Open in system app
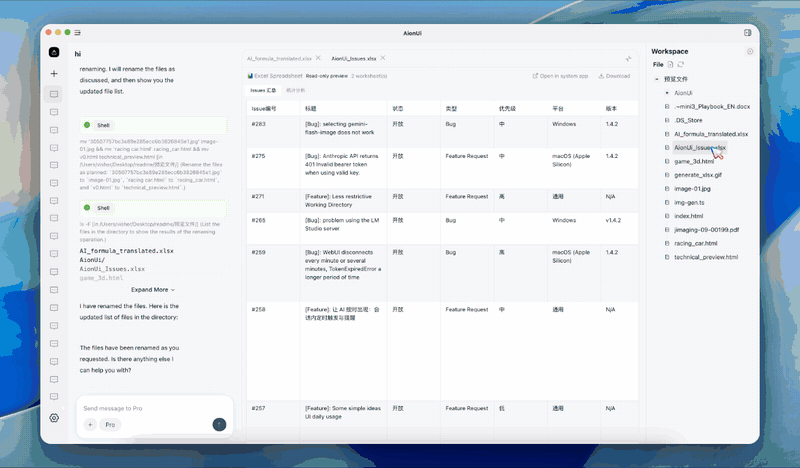Screen dimensions: 800x468 pos(560,76)
